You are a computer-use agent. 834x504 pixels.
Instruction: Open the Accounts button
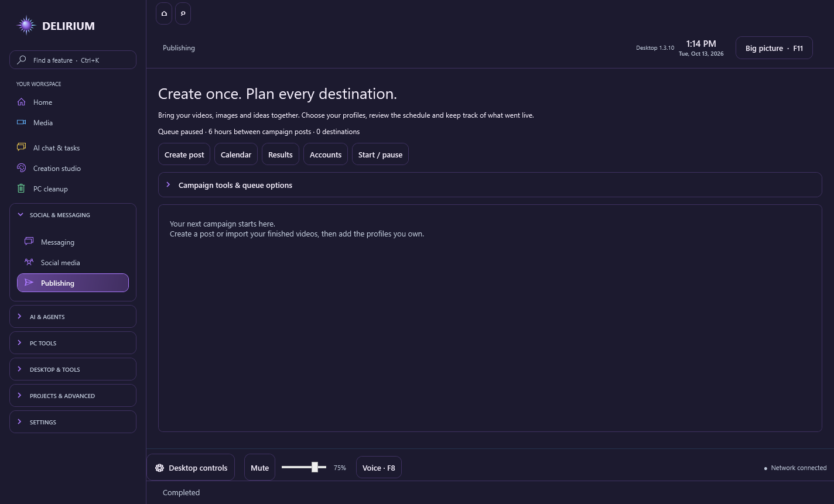pos(325,155)
